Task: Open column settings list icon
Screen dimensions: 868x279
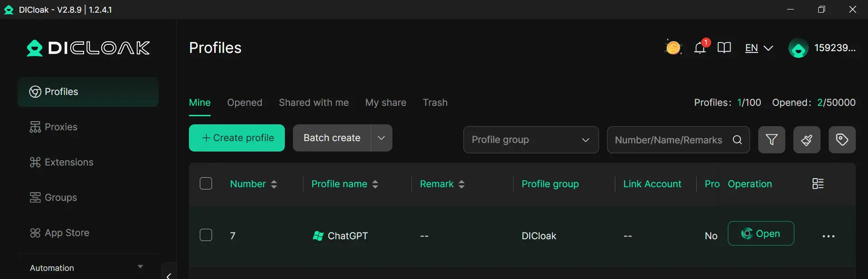Action: point(818,184)
